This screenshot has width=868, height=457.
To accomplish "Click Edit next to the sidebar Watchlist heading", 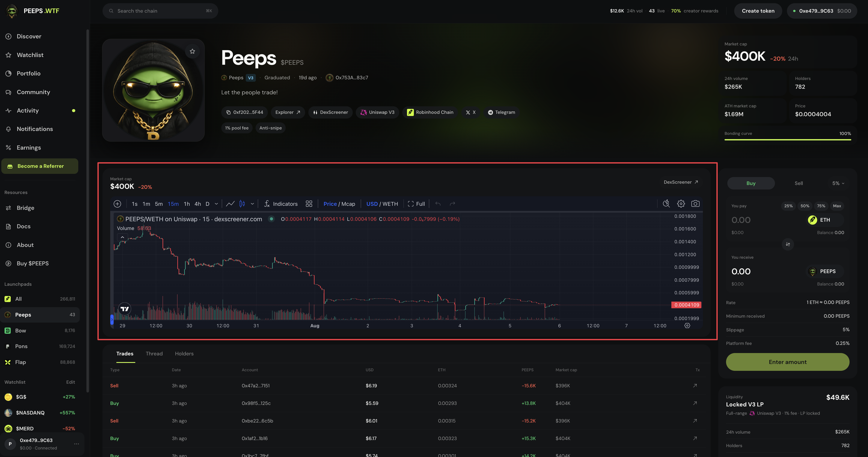I will click(x=70, y=382).
